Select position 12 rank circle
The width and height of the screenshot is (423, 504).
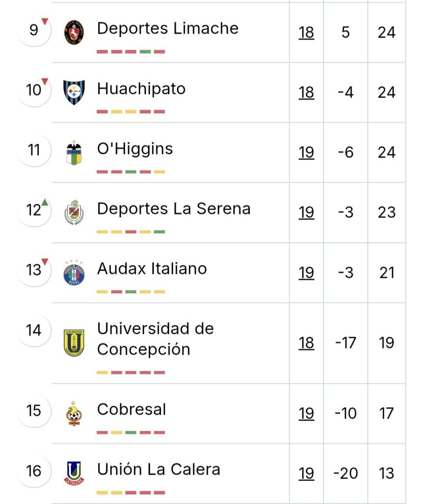click(x=34, y=210)
